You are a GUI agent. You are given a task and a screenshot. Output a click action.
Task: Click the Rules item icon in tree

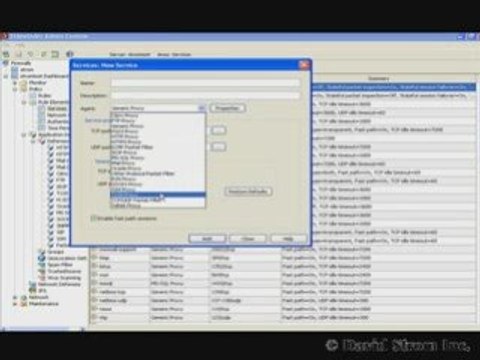tap(33, 95)
